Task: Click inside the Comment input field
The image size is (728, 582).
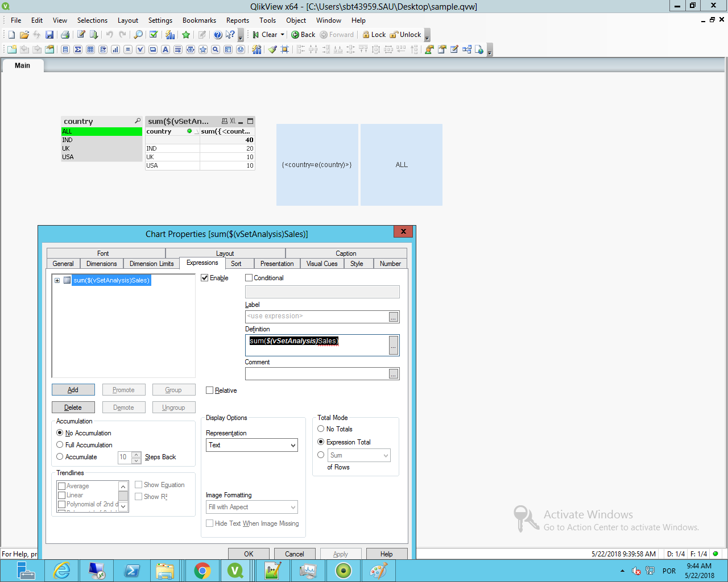Action: (x=316, y=373)
